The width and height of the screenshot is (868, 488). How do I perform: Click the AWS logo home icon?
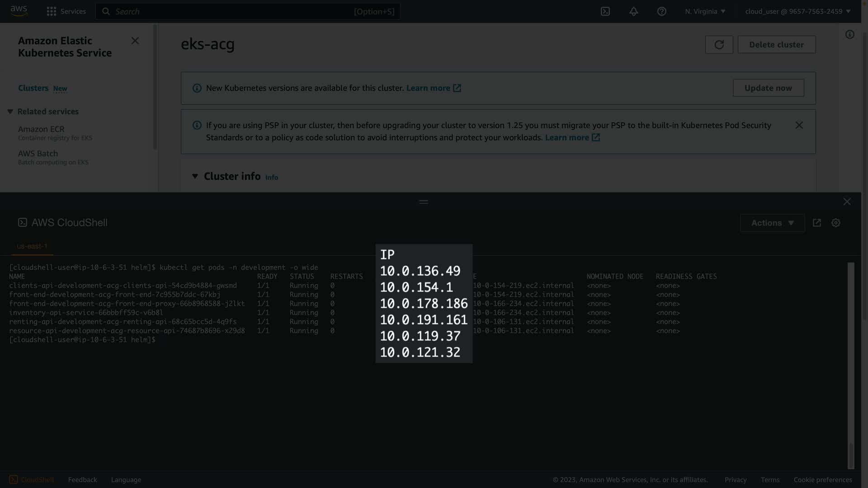point(19,11)
